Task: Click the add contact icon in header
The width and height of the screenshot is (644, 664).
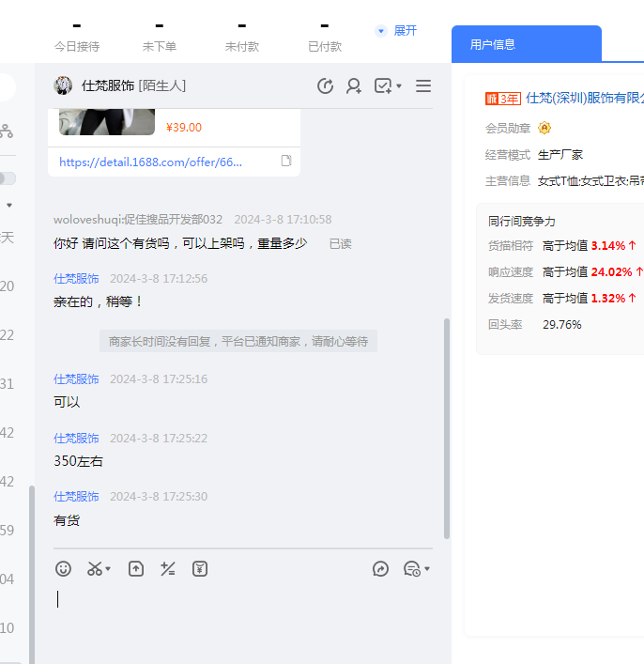Action: tap(354, 86)
